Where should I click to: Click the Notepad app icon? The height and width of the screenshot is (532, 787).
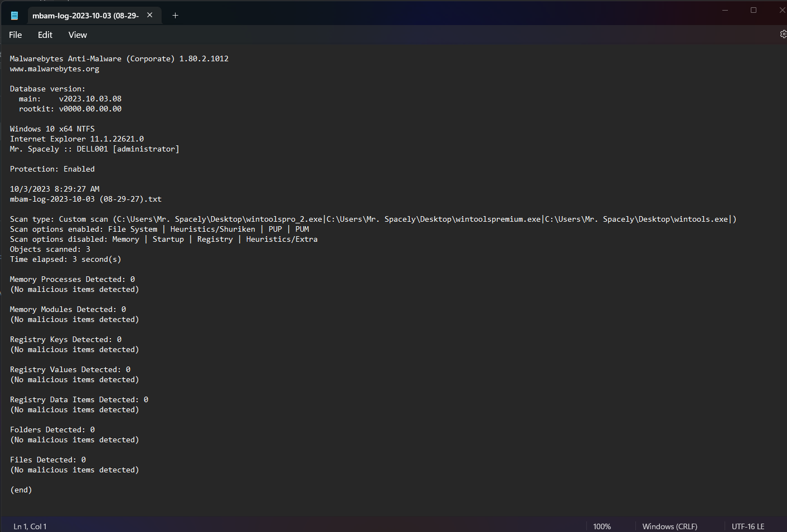coord(14,16)
